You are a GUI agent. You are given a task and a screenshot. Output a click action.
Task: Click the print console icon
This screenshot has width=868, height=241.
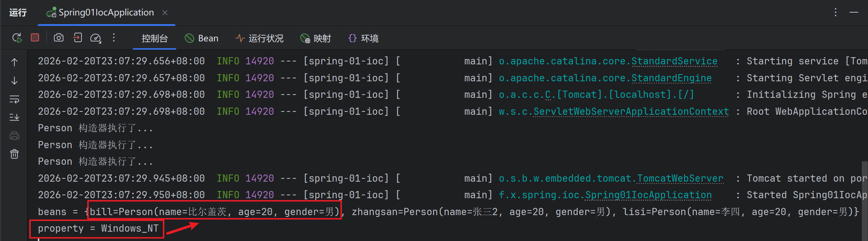14,136
